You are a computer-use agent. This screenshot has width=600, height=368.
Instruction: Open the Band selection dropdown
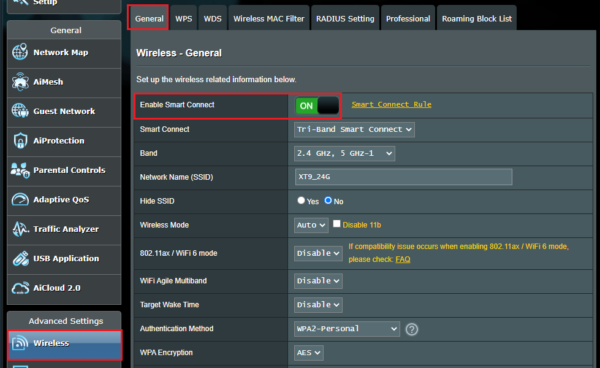tap(344, 153)
